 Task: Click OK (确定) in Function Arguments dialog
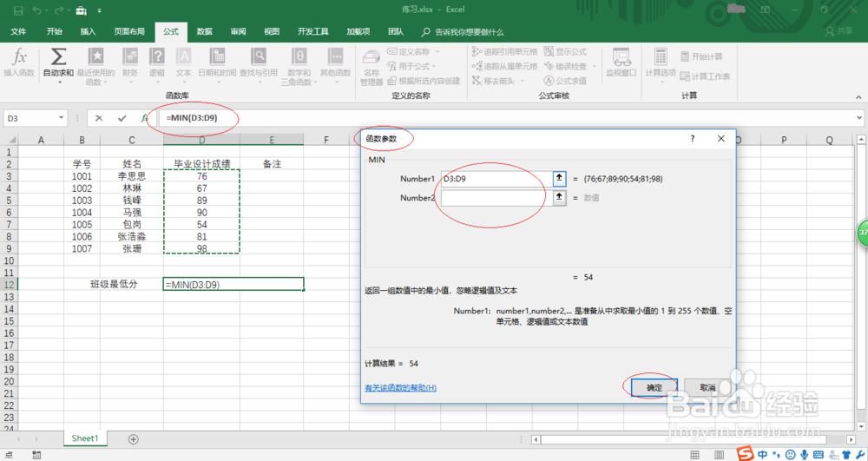coord(654,387)
